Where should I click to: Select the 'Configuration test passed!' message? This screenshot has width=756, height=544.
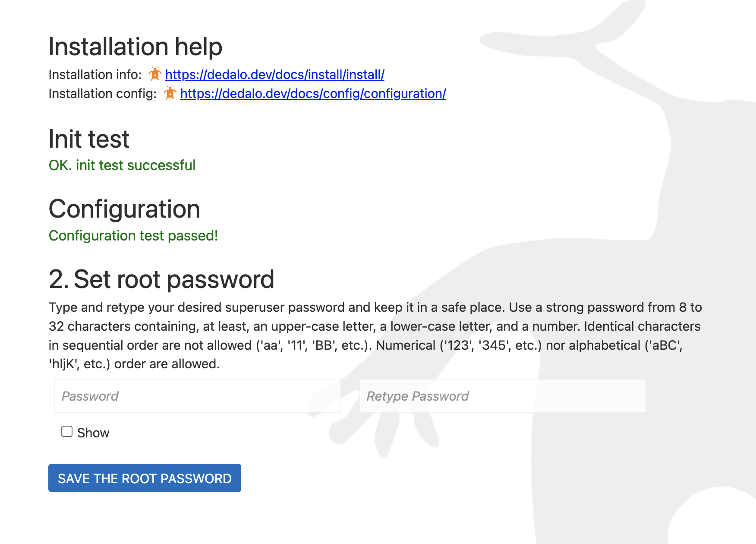(x=133, y=236)
